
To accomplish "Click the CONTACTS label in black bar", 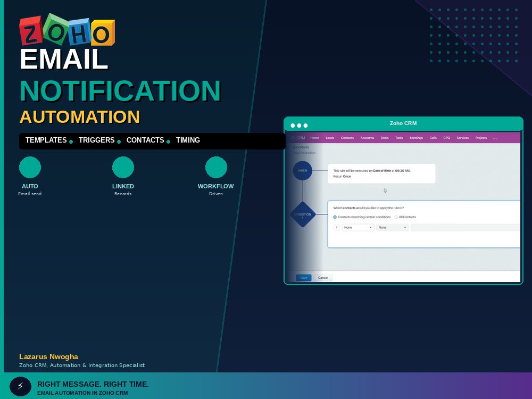I will [145, 140].
